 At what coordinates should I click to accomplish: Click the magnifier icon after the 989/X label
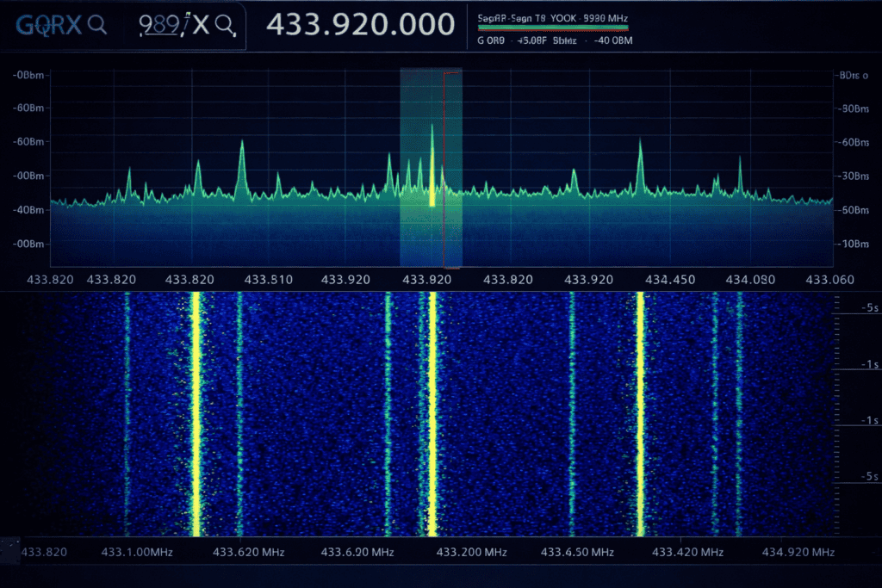point(226,25)
